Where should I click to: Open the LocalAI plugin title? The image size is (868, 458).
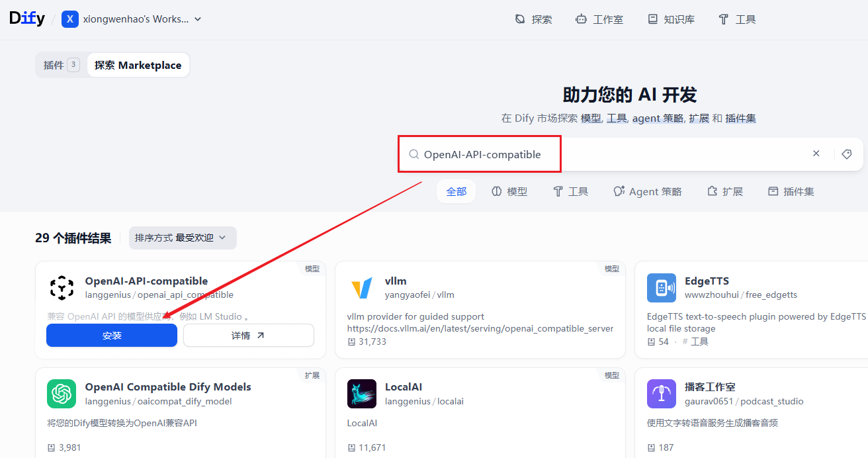pos(404,387)
